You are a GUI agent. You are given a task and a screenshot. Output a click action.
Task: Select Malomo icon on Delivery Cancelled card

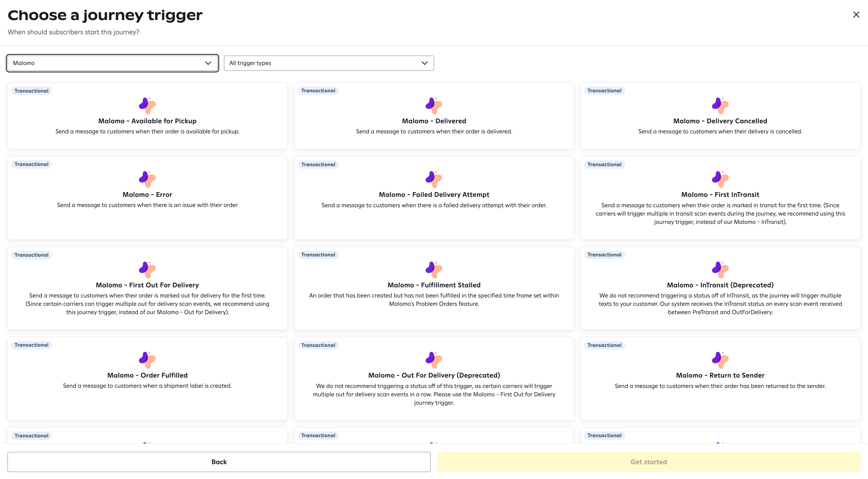(x=720, y=106)
